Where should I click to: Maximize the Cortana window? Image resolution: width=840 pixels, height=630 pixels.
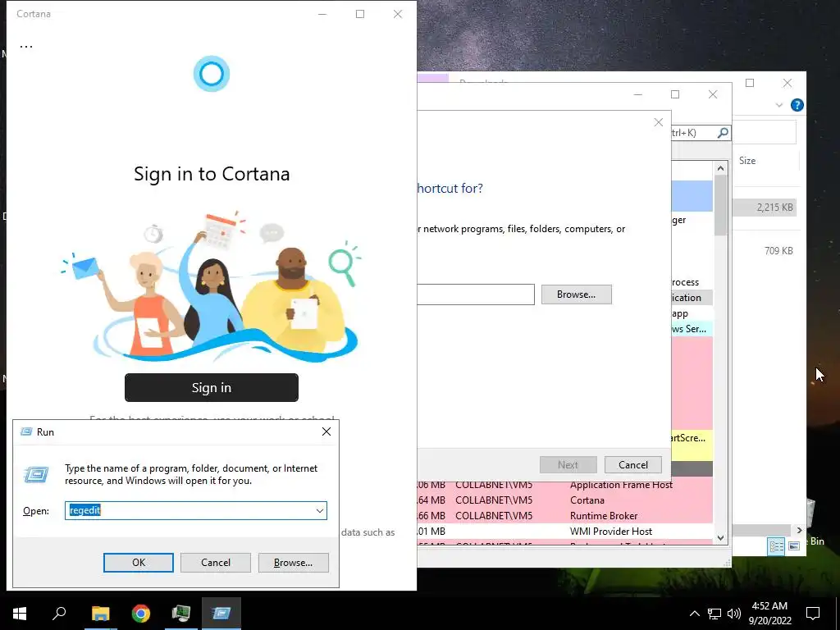[x=360, y=14]
